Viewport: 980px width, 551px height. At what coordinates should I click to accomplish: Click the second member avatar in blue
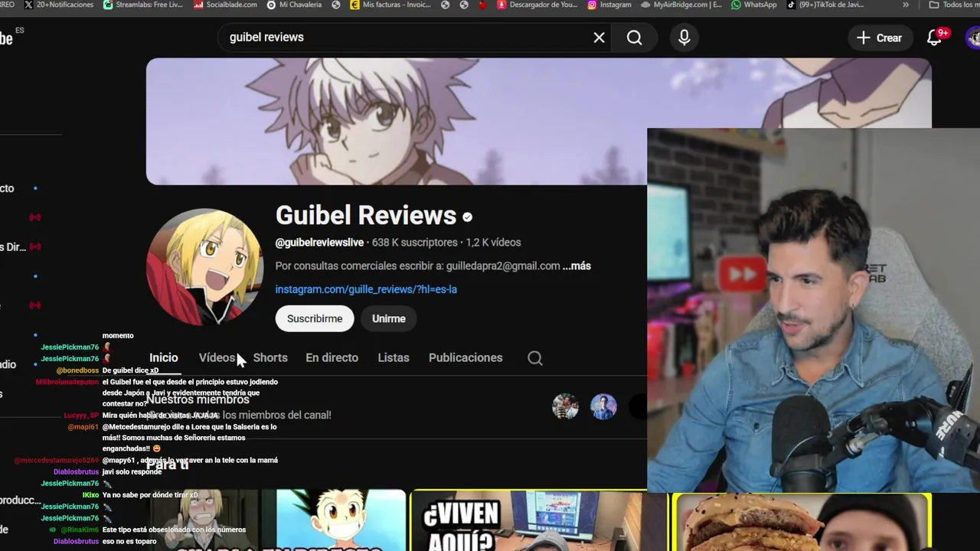[603, 407]
